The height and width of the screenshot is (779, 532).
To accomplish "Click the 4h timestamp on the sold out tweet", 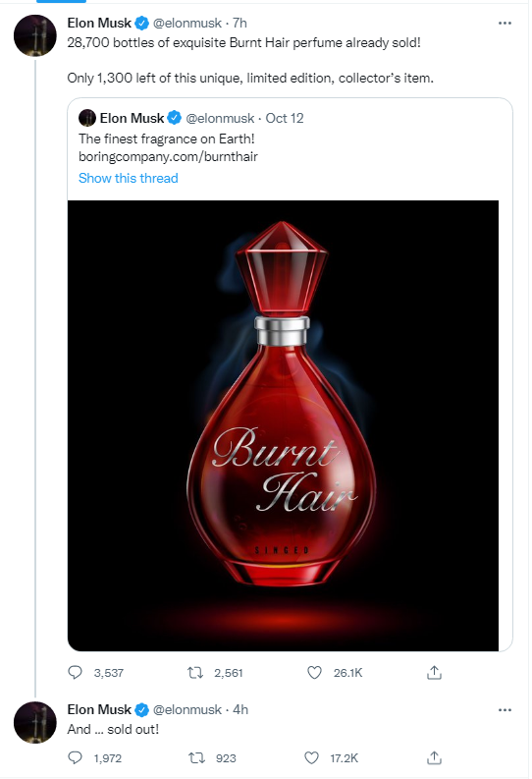I will (240, 709).
